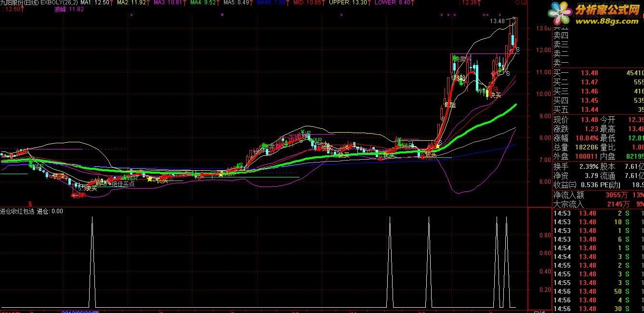
Task: Select the 卖一 ask row
Action: tap(598, 63)
